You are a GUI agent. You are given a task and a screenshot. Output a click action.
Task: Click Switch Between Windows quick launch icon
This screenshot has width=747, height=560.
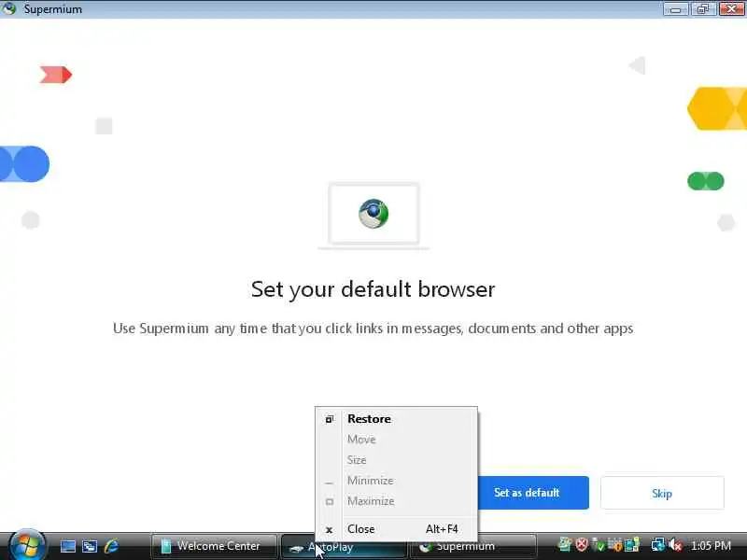tap(90, 546)
